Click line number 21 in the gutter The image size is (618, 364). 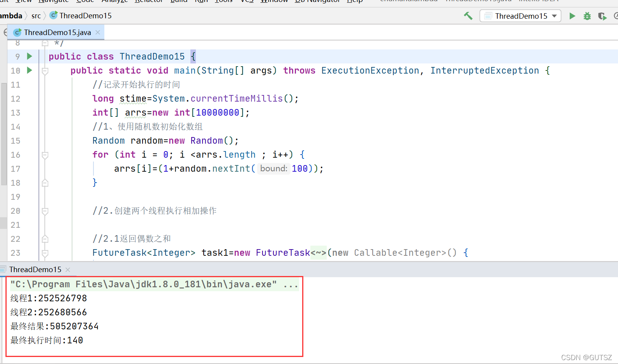pyautogui.click(x=16, y=225)
